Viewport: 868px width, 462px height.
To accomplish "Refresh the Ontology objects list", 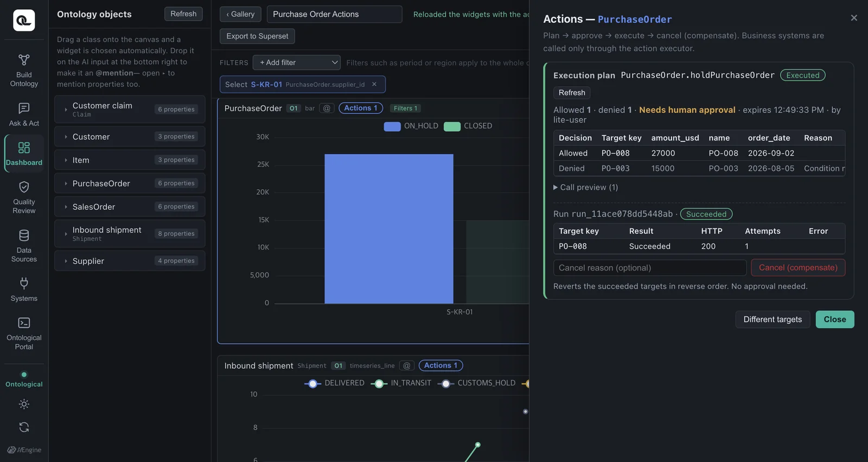I will click(x=183, y=14).
